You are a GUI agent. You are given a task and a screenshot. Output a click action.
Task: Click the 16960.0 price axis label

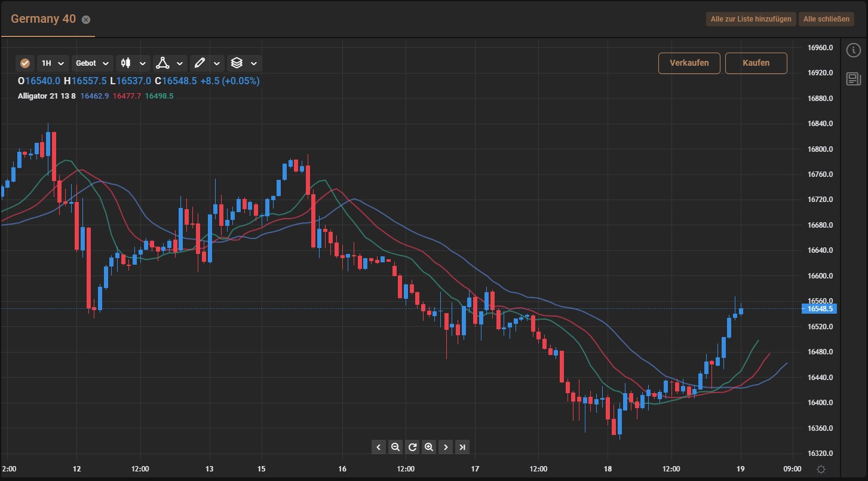820,47
